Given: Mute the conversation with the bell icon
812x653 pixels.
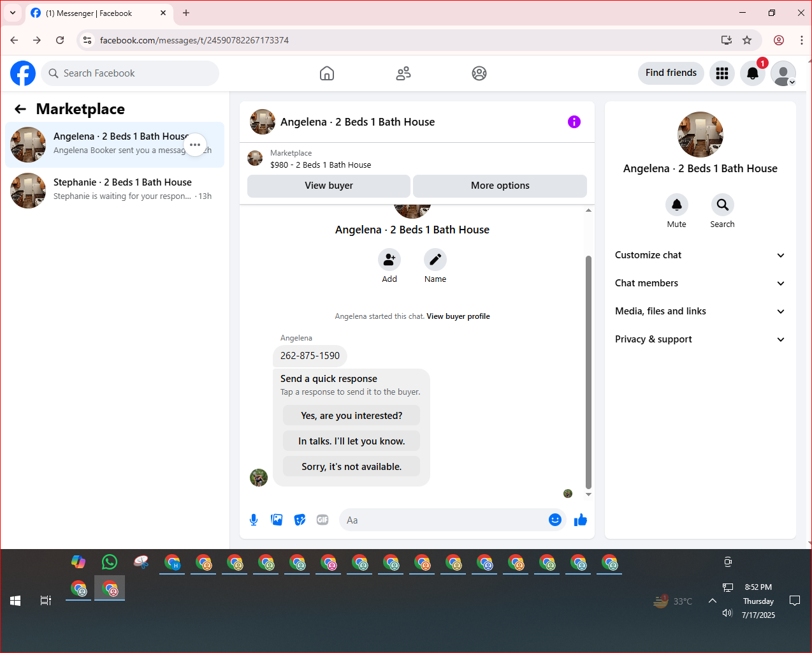Looking at the screenshot, I should (677, 205).
